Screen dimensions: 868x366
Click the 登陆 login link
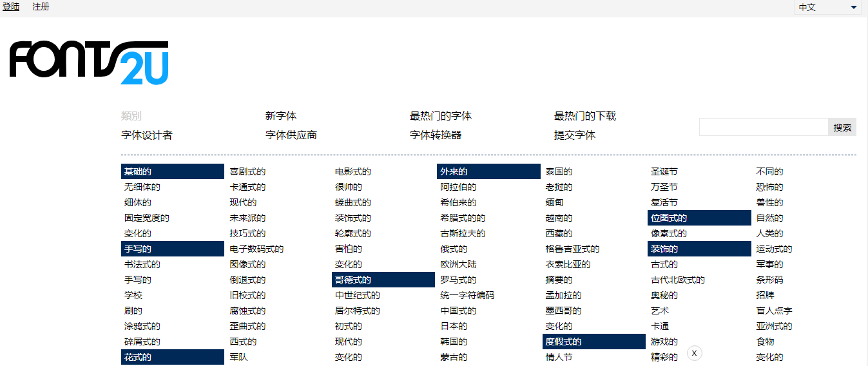pos(11,7)
